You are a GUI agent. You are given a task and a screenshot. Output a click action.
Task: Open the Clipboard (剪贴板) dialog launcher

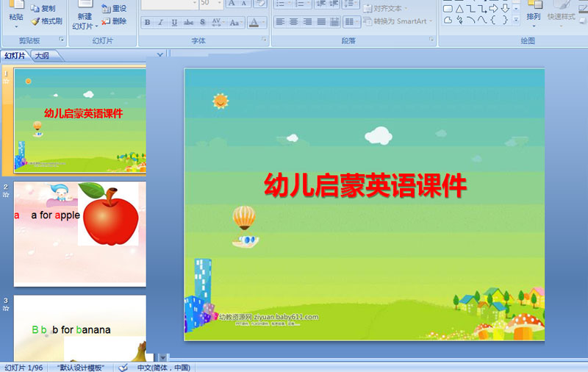pyautogui.click(x=62, y=40)
